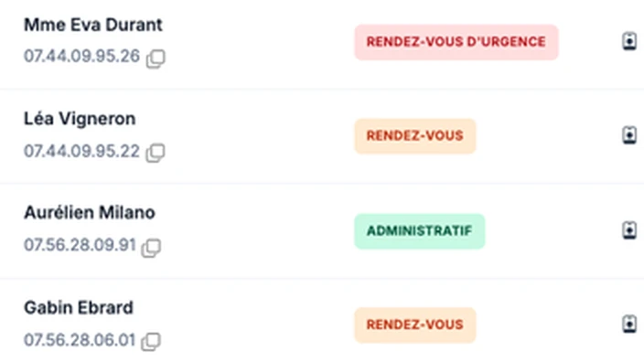The width and height of the screenshot is (644, 362).
Task: Copy Léa Vigneron's phone number
Action: click(156, 153)
